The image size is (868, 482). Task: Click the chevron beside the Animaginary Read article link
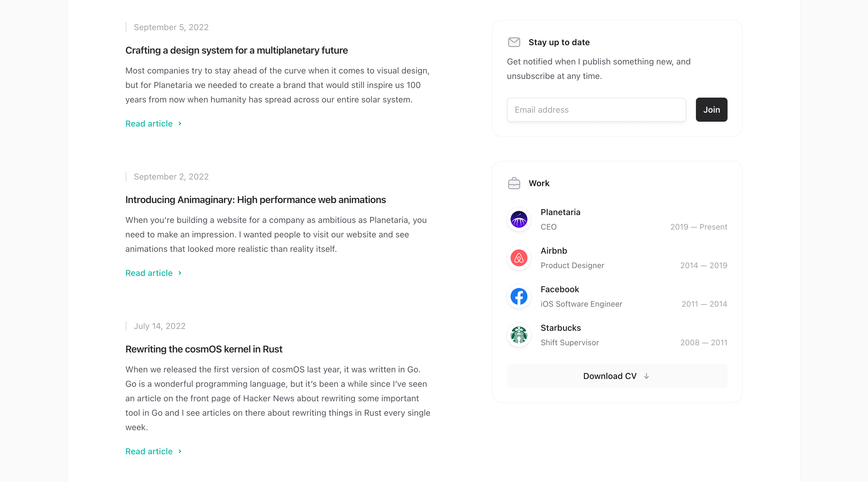click(180, 273)
